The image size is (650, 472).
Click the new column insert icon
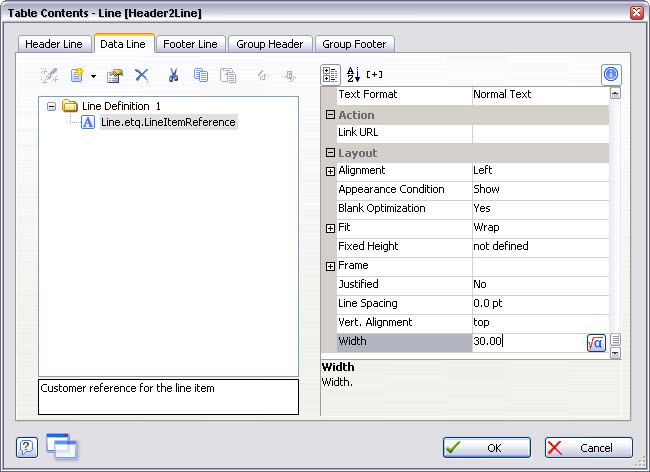point(77,75)
